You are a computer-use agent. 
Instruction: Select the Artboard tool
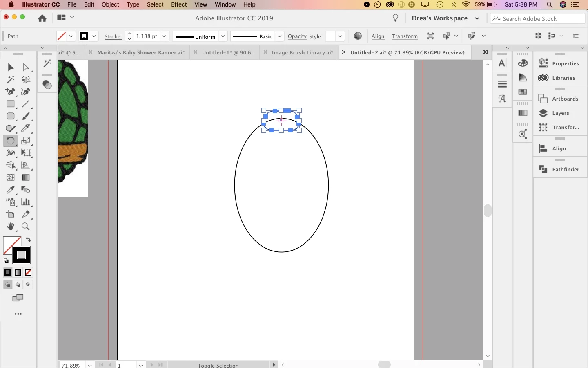11,214
